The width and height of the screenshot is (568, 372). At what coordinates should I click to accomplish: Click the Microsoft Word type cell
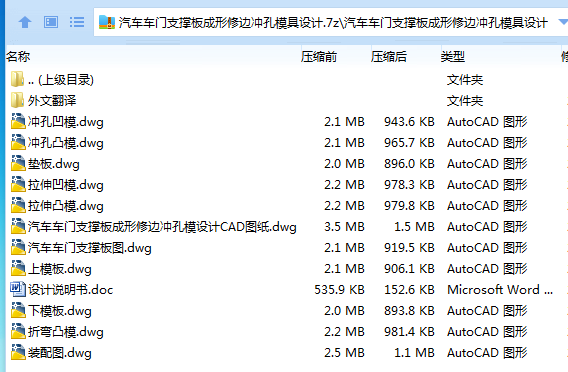[x=500, y=290]
